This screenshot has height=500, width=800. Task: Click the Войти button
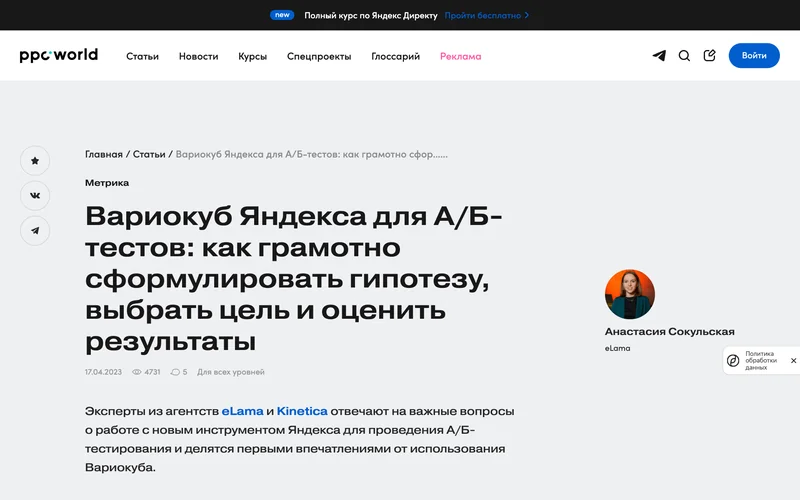pos(754,56)
